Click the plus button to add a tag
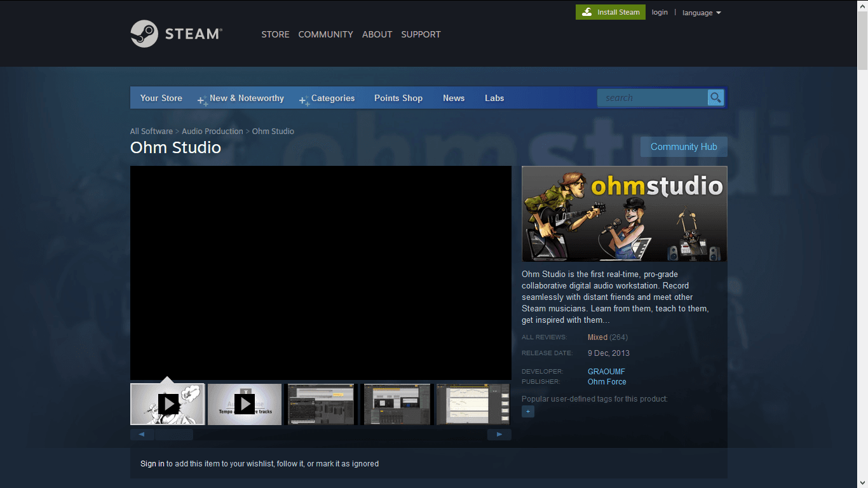The height and width of the screenshot is (488, 868). pos(528,412)
